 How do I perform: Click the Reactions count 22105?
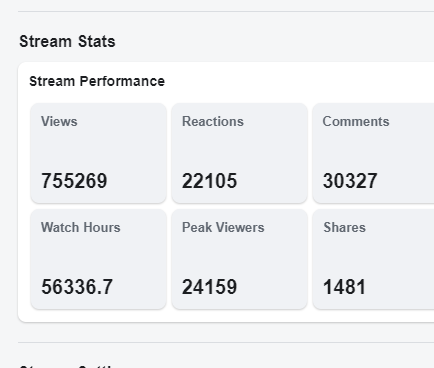click(x=209, y=181)
